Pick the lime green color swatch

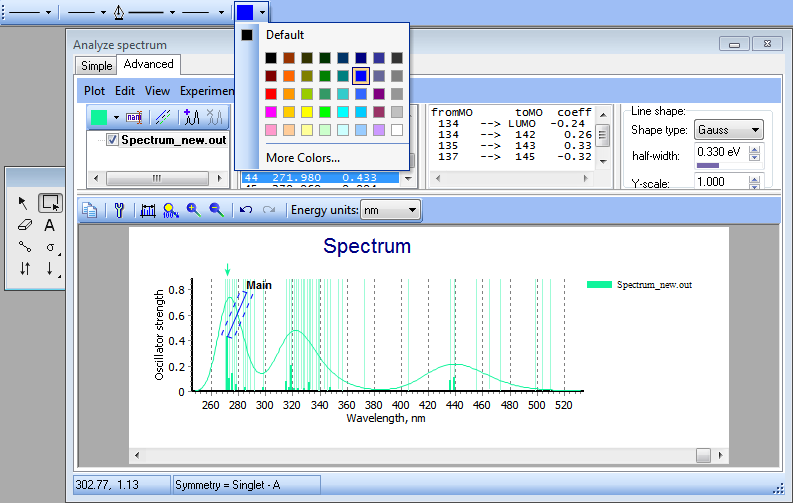pyautogui.click(x=325, y=112)
